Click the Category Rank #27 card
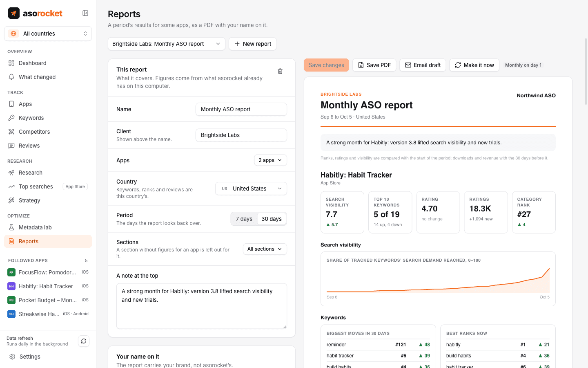588x368 pixels. click(x=534, y=212)
